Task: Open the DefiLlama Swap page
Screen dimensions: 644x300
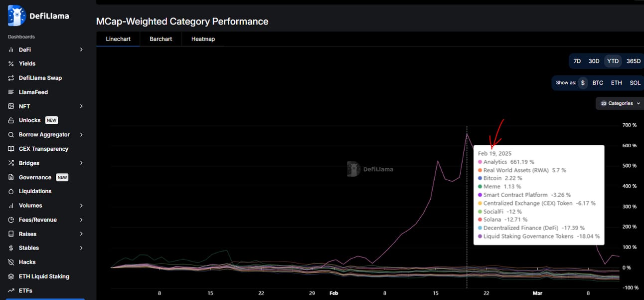Action: click(40, 78)
